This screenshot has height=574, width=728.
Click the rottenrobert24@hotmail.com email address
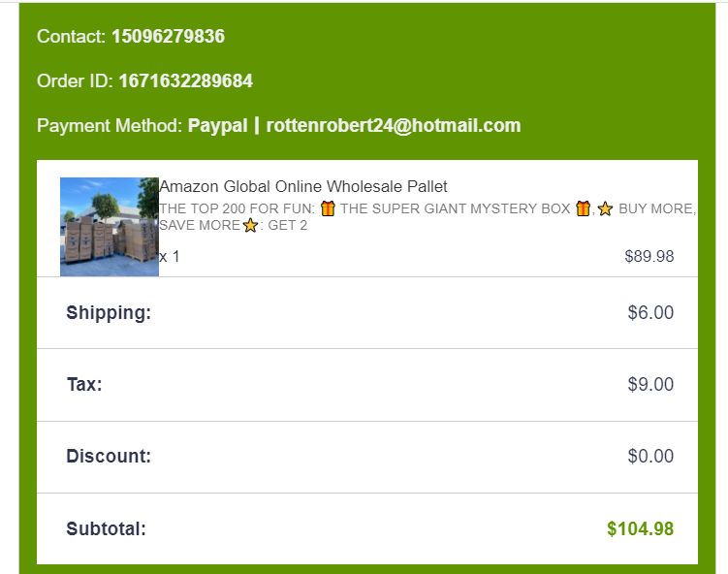pyautogui.click(x=394, y=125)
